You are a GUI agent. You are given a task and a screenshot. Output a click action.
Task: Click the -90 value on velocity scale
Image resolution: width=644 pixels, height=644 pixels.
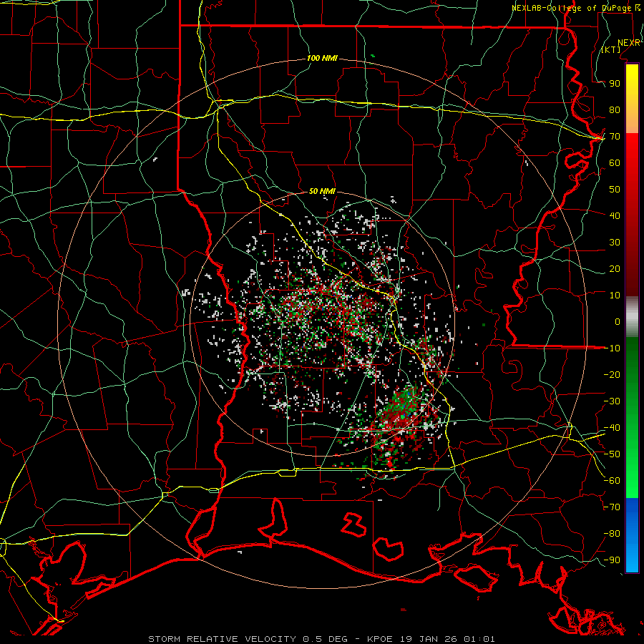pyautogui.click(x=612, y=560)
